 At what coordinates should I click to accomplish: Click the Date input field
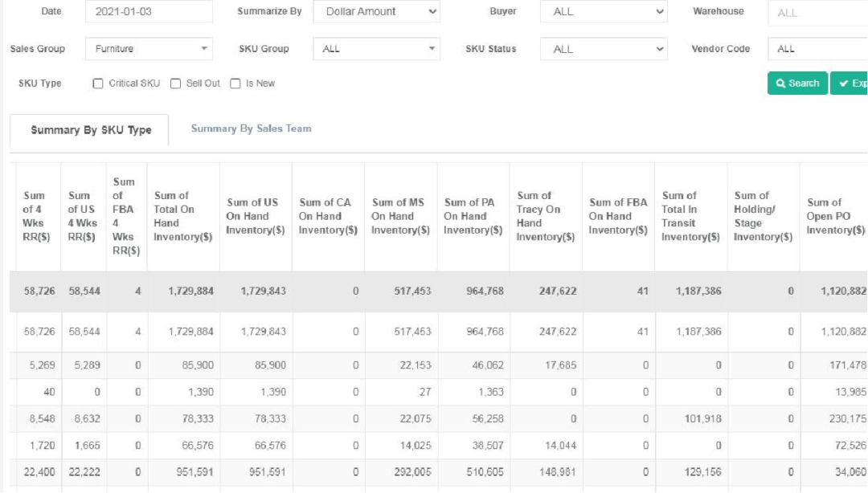coord(149,12)
